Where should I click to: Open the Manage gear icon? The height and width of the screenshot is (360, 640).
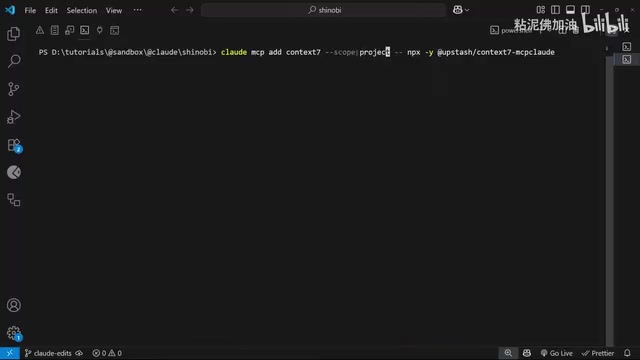(14, 333)
